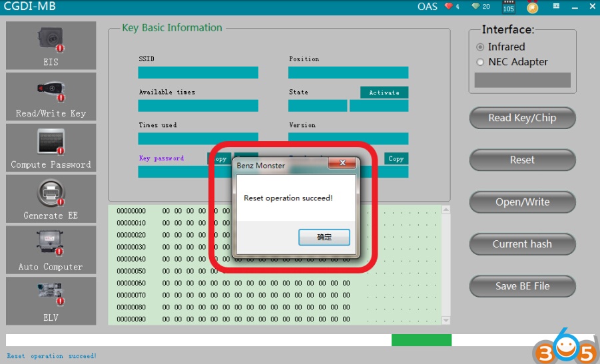The width and height of the screenshot is (600, 364).
Task: Close the Benz Monster dialog
Action: pyautogui.click(x=342, y=163)
